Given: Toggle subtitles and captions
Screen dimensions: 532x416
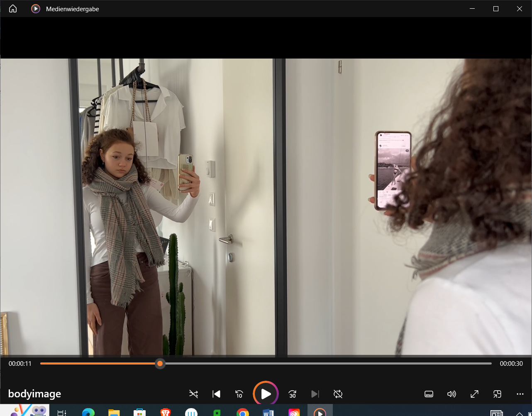Looking at the screenshot, I should click(x=429, y=394).
